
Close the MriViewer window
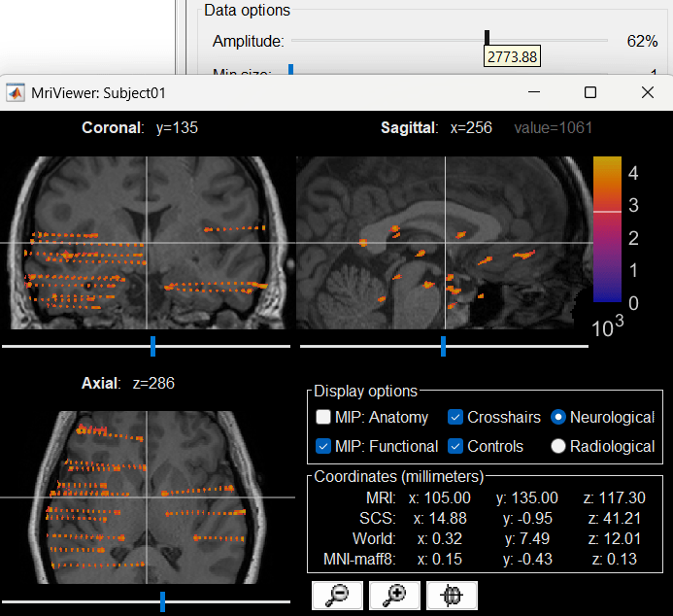click(648, 92)
